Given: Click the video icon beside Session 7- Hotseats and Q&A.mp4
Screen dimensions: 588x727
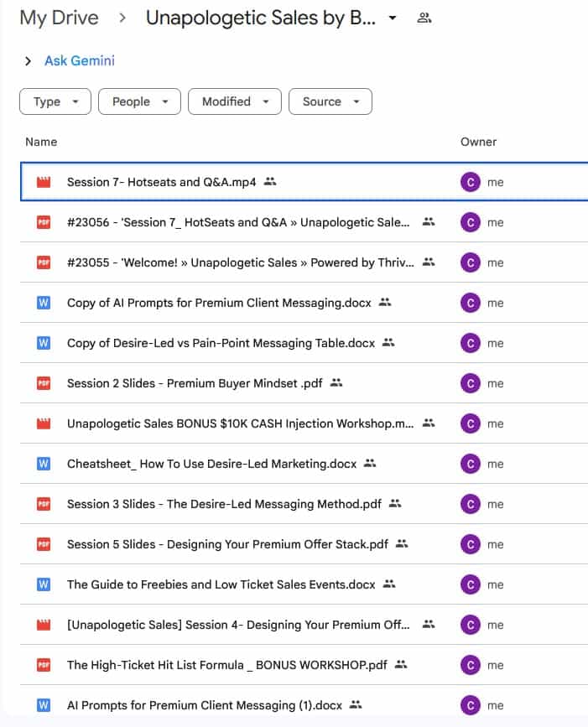Looking at the screenshot, I should 44,182.
